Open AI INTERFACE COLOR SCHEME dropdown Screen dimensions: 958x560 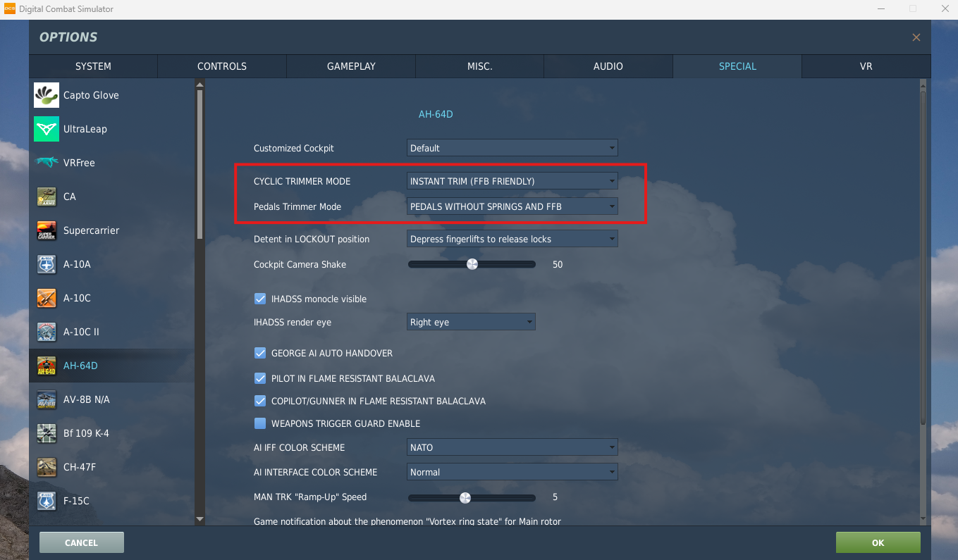click(x=512, y=472)
